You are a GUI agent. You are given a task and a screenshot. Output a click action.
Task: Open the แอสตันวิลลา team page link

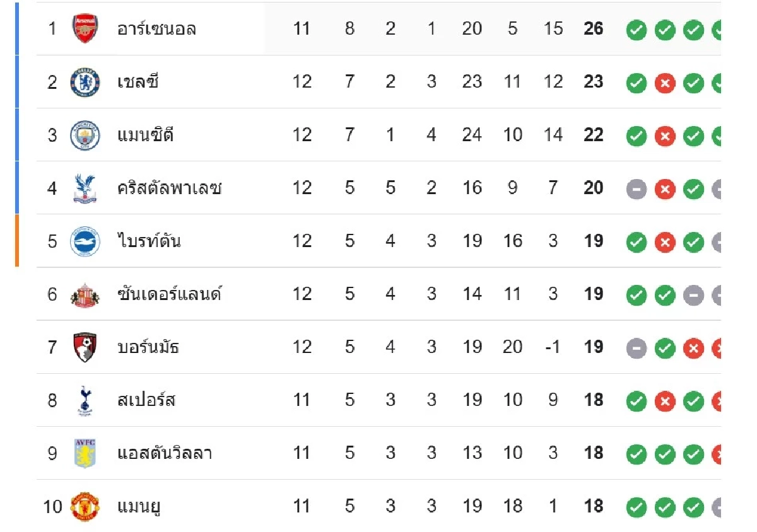164,453
